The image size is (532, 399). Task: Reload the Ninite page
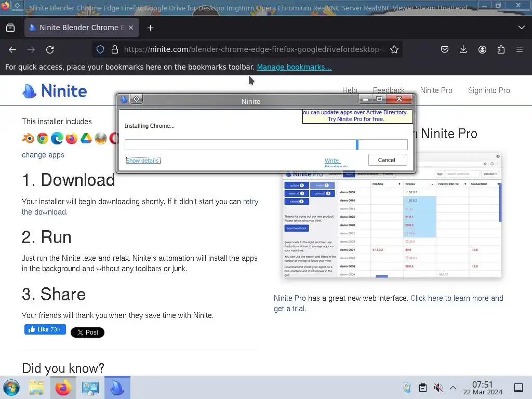50,50
